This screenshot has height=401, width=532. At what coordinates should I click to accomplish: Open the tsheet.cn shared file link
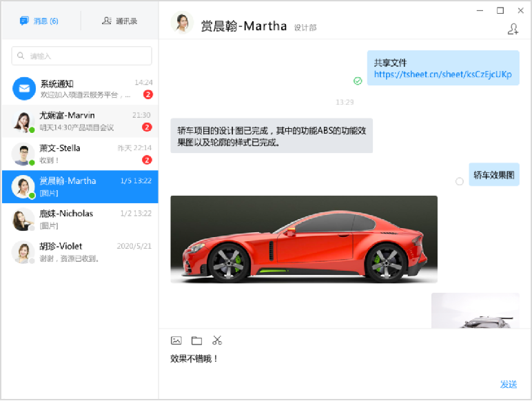tap(442, 74)
